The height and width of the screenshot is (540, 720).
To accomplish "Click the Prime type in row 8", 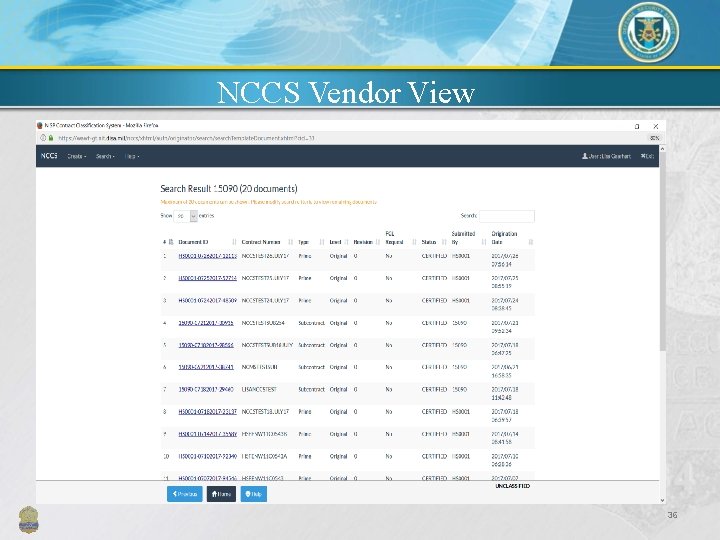I will [304, 411].
